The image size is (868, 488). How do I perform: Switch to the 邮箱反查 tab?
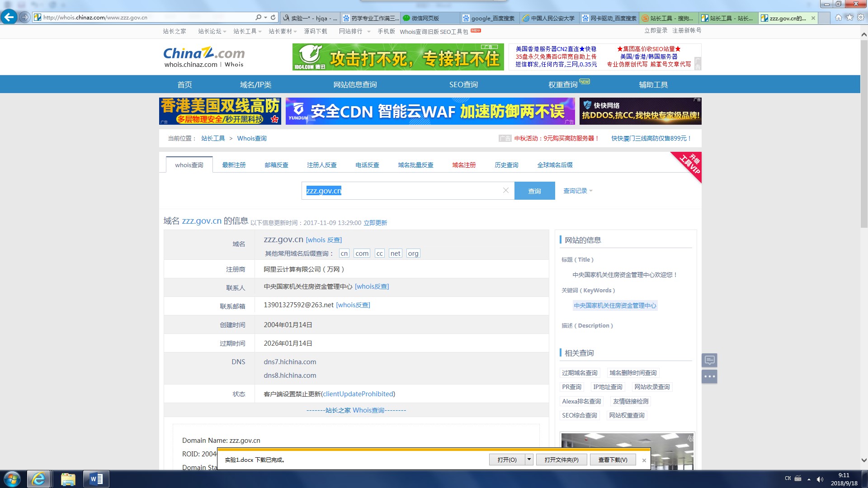[x=276, y=165]
